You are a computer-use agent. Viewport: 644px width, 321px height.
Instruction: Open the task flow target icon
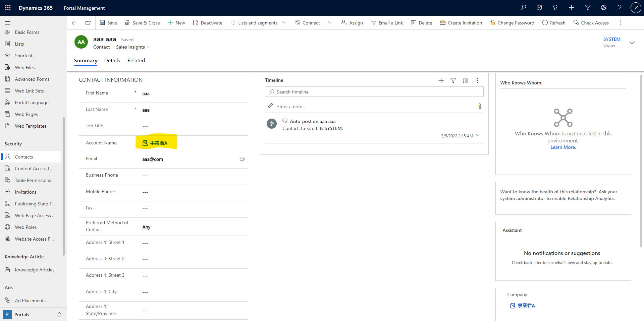click(539, 7)
